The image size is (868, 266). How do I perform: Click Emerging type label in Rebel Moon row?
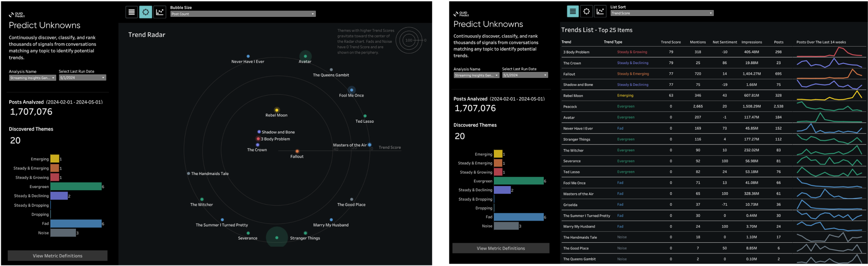click(625, 95)
